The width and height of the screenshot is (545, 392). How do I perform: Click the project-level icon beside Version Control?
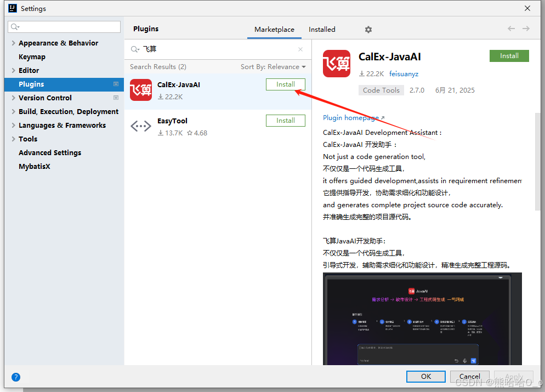[x=116, y=98]
